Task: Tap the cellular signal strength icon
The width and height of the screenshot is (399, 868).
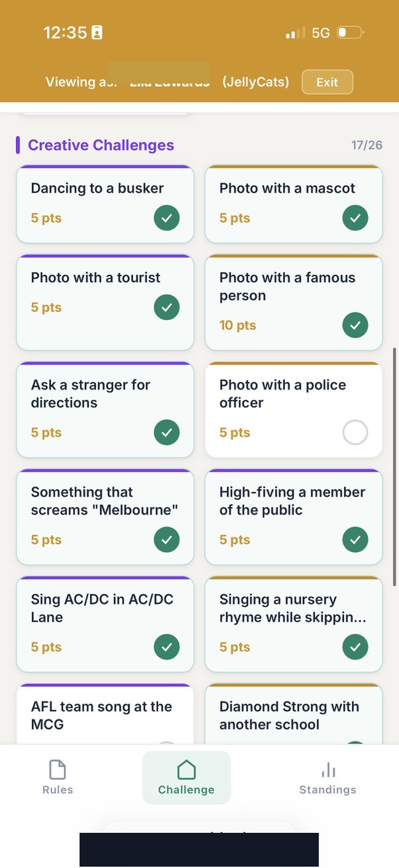Action: click(295, 33)
